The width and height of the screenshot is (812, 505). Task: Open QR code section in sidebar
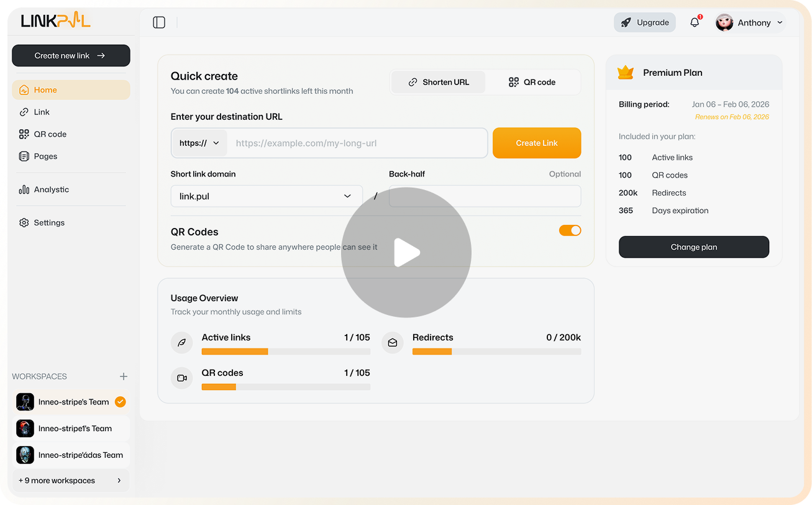tap(71, 134)
